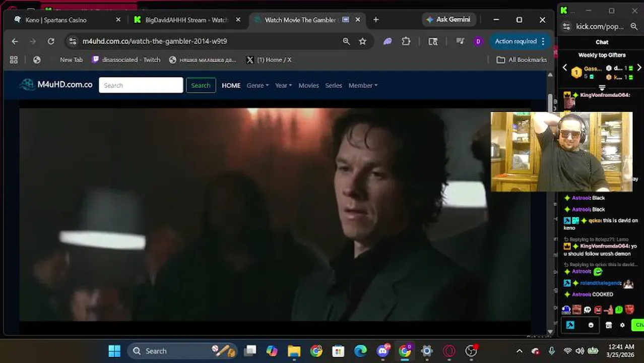Screen dimensions: 644x363
Task: Click The Gambler movie video player
Action: (x=275, y=214)
